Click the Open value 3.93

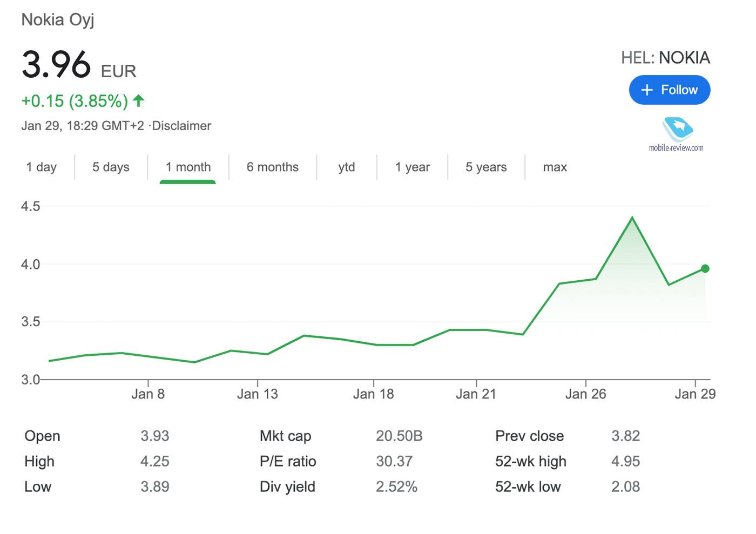tap(155, 436)
